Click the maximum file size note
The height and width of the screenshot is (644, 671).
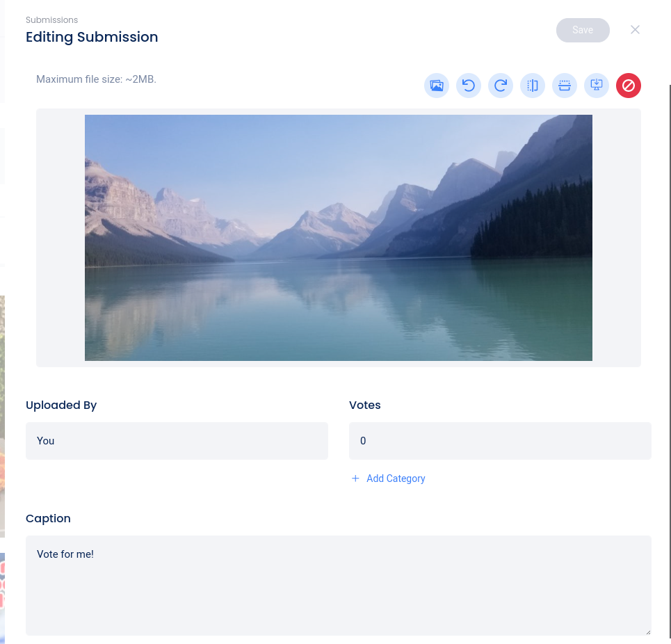96,79
